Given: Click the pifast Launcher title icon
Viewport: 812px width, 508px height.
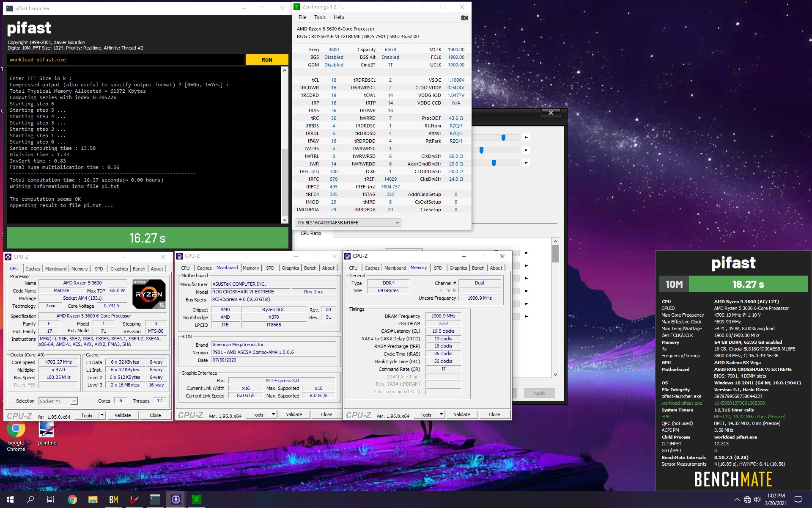Looking at the screenshot, I should click(10, 8).
